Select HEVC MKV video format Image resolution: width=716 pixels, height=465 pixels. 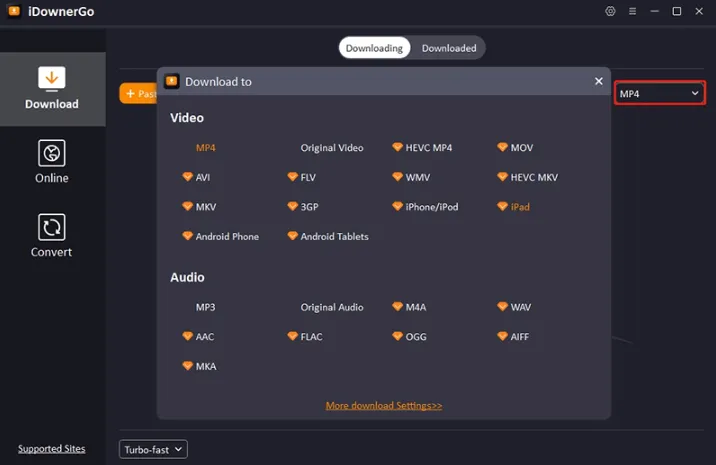tap(527, 177)
